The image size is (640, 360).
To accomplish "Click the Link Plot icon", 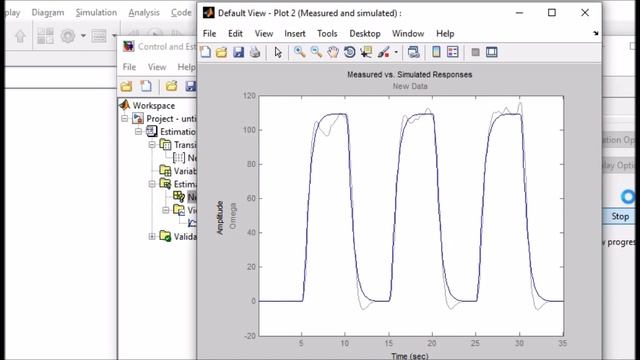I will [x=413, y=52].
